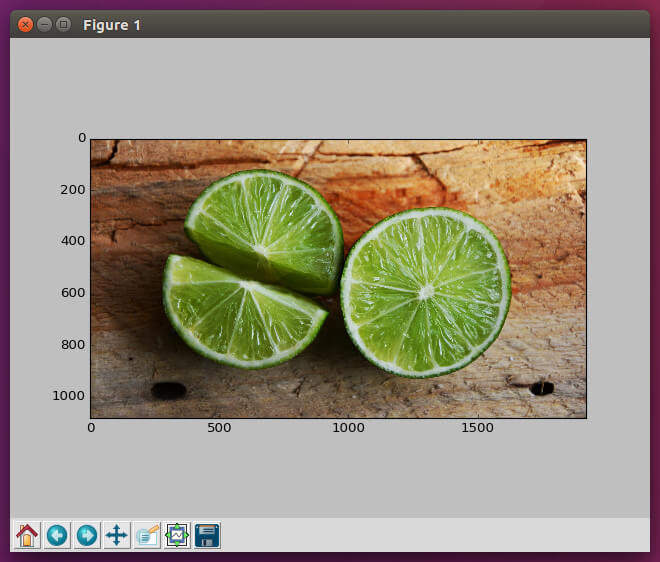Image resolution: width=660 pixels, height=562 pixels.
Task: Go forward to the next view
Action: pyautogui.click(x=87, y=536)
